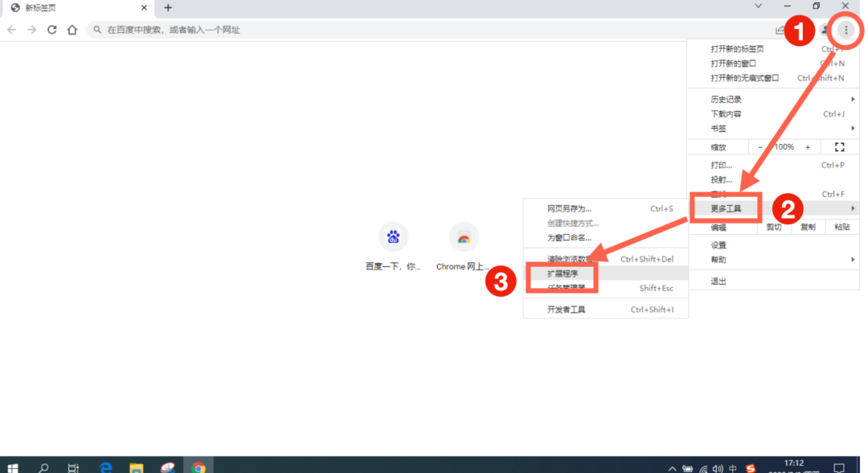Viewport: 868px width, 473px height.
Task: Decrease zoom with the minus button
Action: click(760, 147)
